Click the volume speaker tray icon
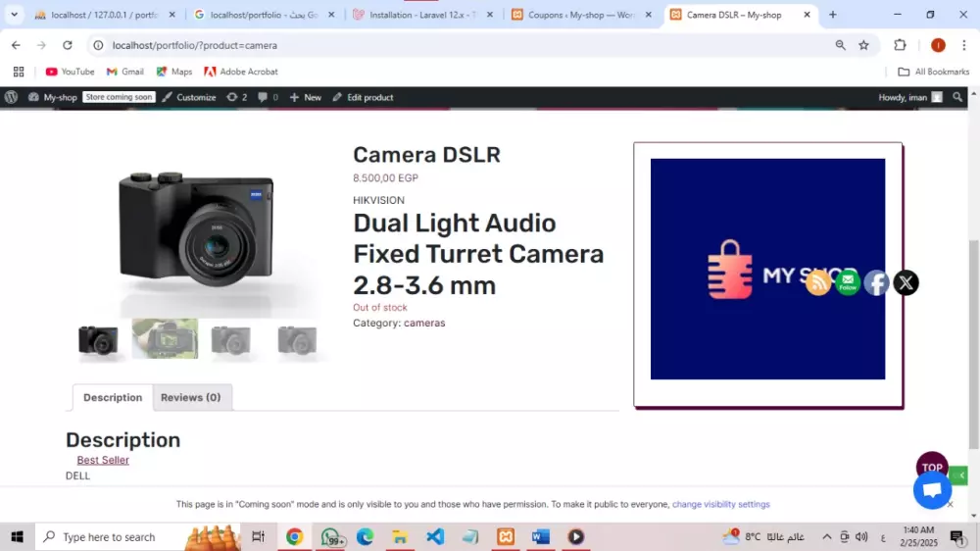The height and width of the screenshot is (551, 980). (861, 536)
